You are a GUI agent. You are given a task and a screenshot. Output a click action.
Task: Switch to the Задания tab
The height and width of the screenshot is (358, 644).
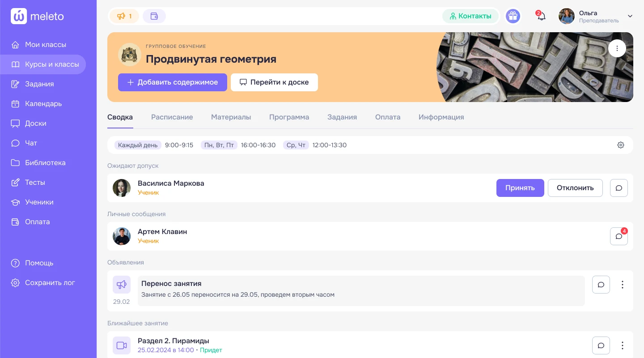click(x=342, y=117)
